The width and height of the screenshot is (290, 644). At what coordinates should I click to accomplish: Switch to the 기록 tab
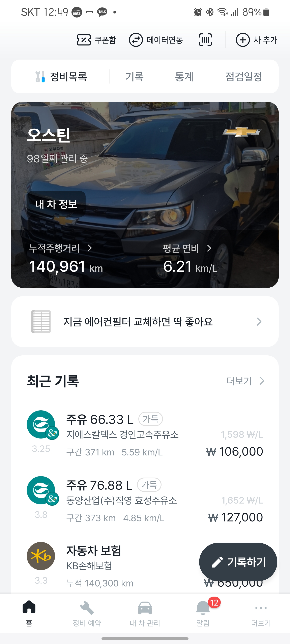tap(134, 76)
